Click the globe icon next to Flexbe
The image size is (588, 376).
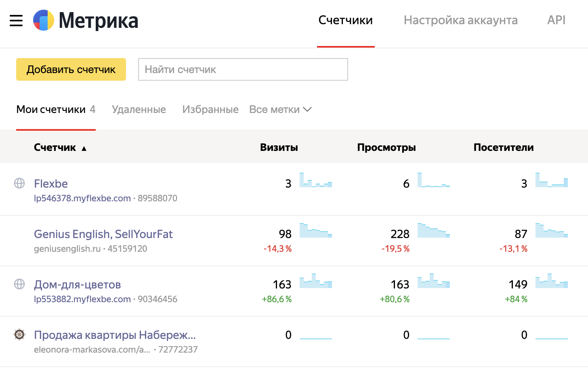(x=19, y=183)
